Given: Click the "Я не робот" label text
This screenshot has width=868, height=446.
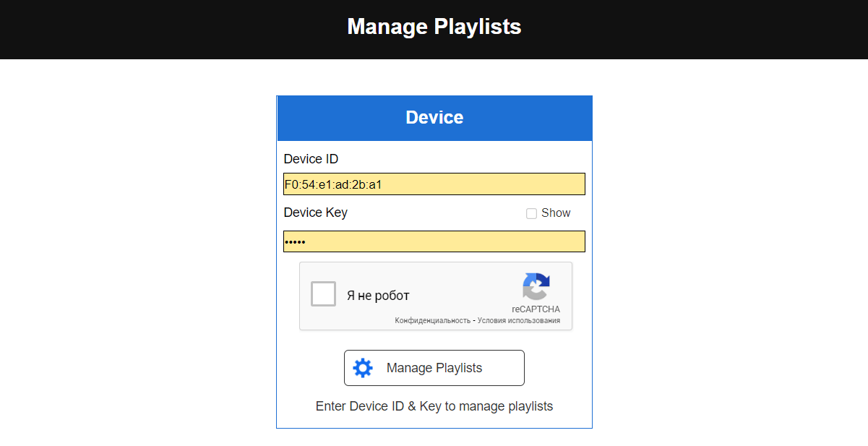Looking at the screenshot, I should [378, 296].
